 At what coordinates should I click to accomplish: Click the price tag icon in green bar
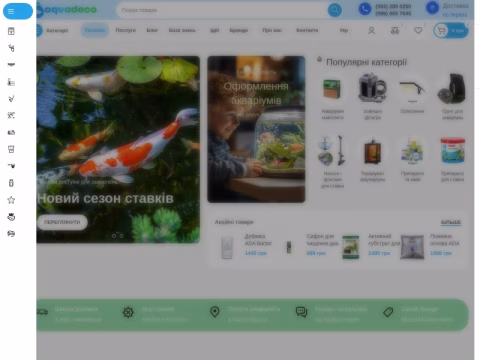[388, 312]
